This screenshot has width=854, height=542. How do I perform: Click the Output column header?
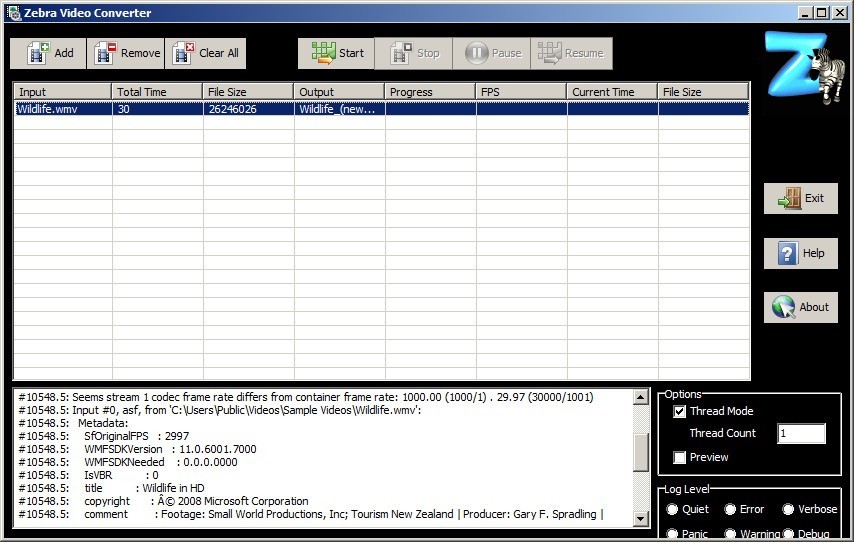click(x=339, y=92)
